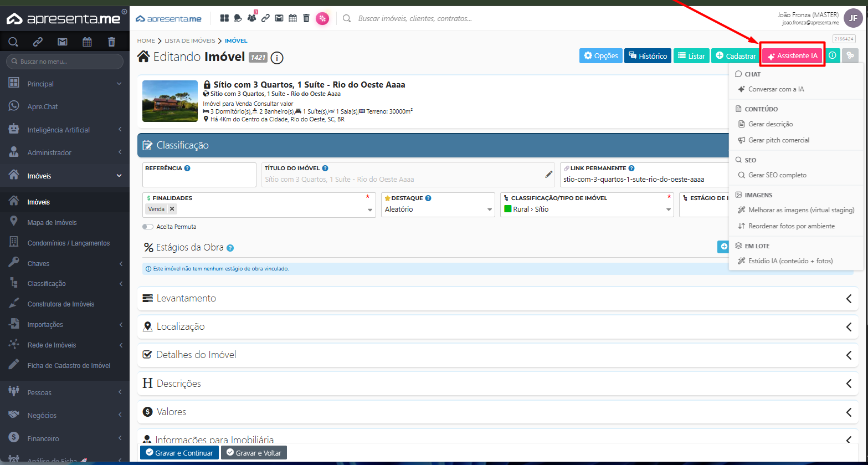
Task: Expand the Levantamento section
Action: coord(498,298)
